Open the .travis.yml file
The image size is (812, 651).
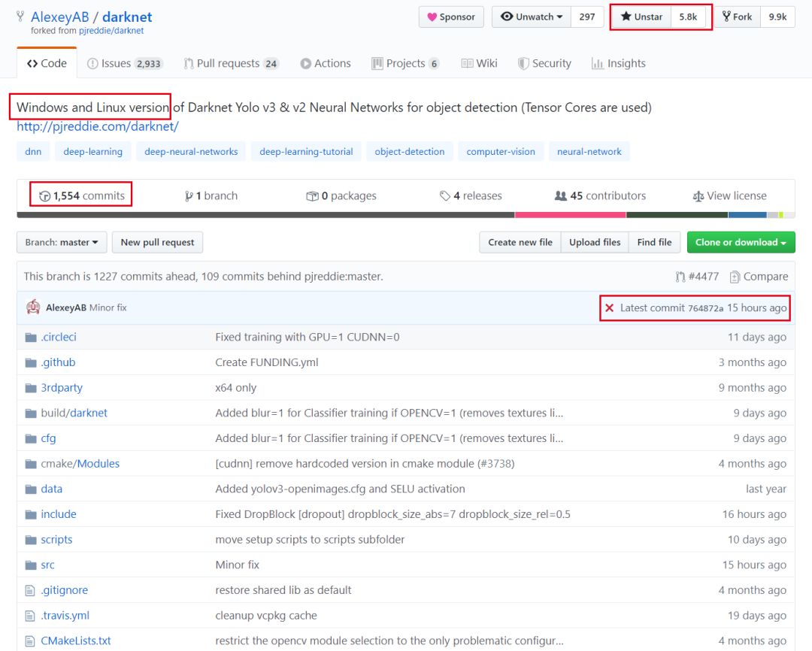click(65, 616)
